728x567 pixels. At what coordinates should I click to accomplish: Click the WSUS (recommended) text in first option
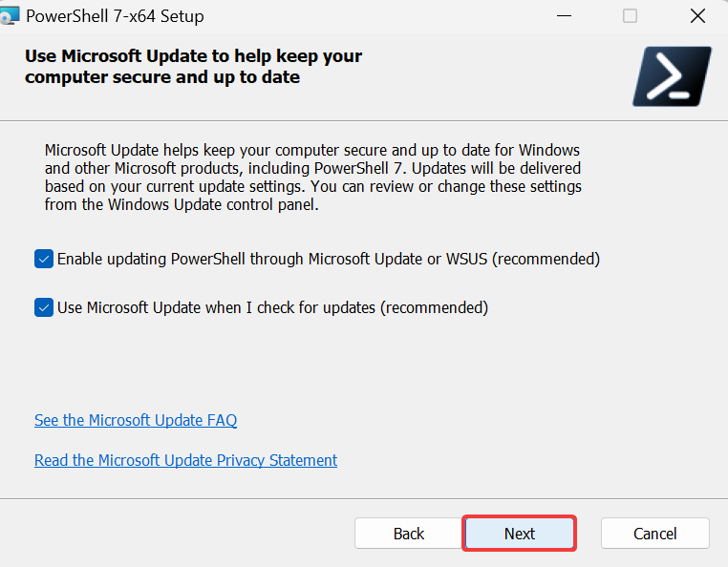[523, 259]
